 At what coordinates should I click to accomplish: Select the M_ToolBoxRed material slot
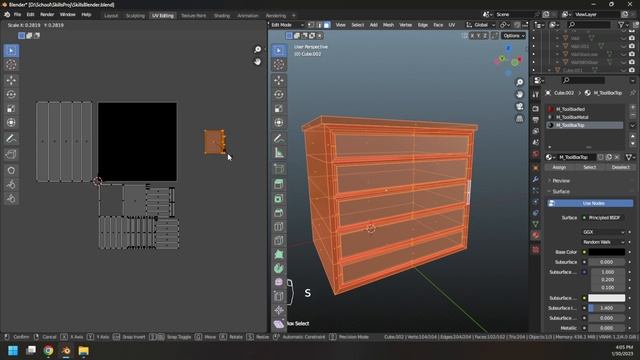click(x=585, y=109)
